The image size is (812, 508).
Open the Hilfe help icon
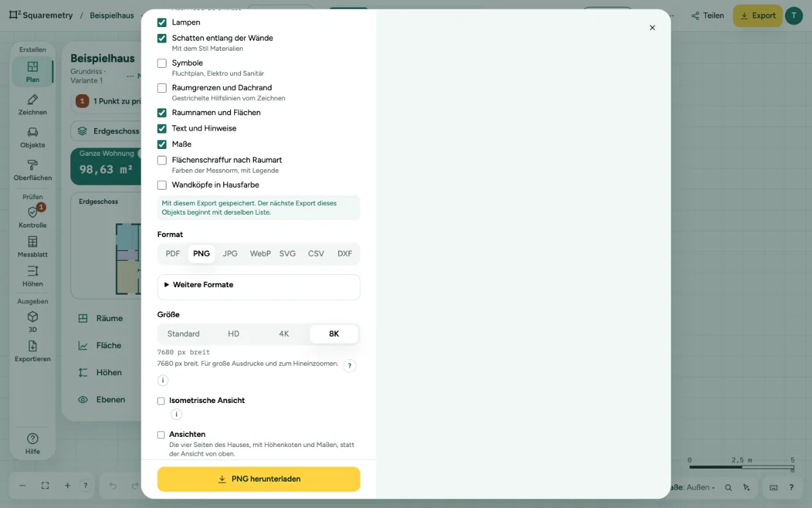[x=32, y=444]
